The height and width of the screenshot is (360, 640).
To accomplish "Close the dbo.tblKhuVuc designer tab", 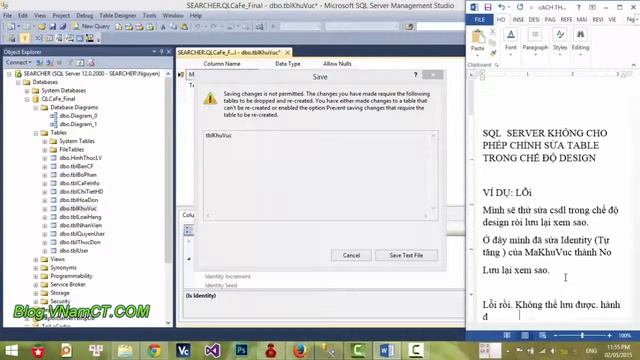I will coord(288,53).
